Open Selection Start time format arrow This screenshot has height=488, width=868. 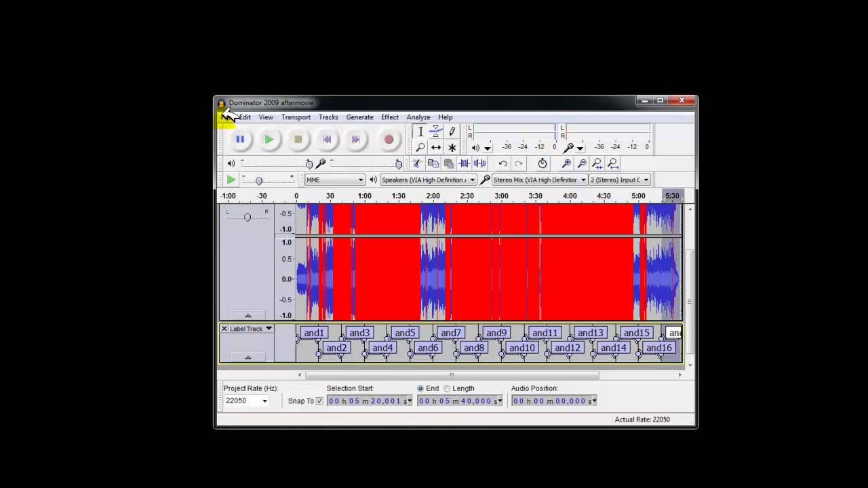point(409,401)
